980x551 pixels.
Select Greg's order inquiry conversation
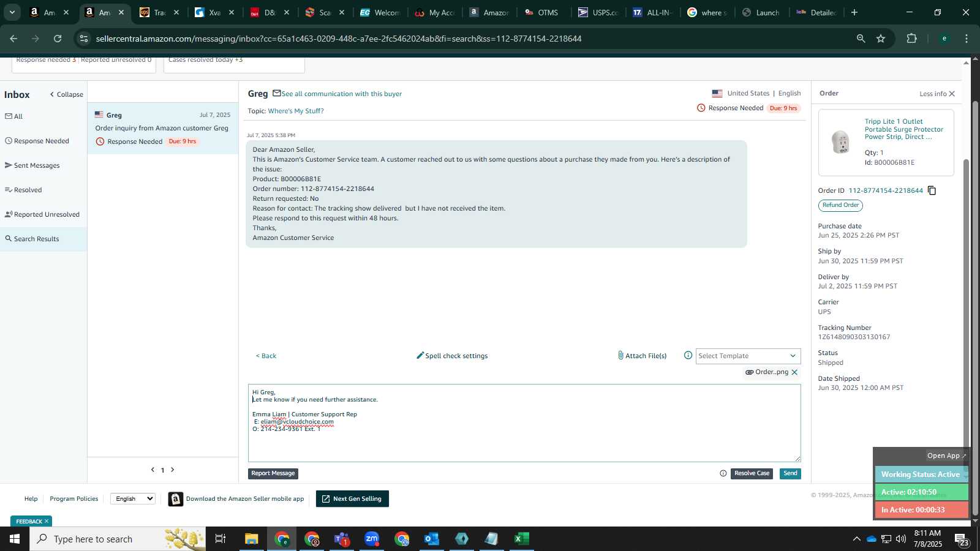point(163,128)
